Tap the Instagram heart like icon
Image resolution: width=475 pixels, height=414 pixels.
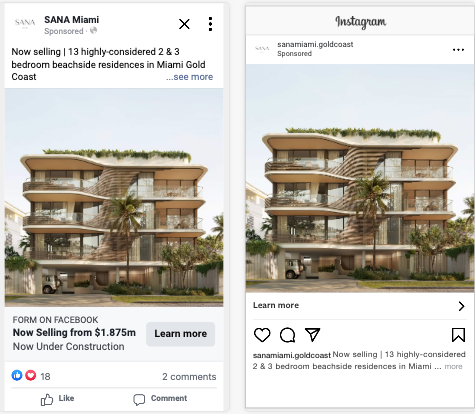262,335
